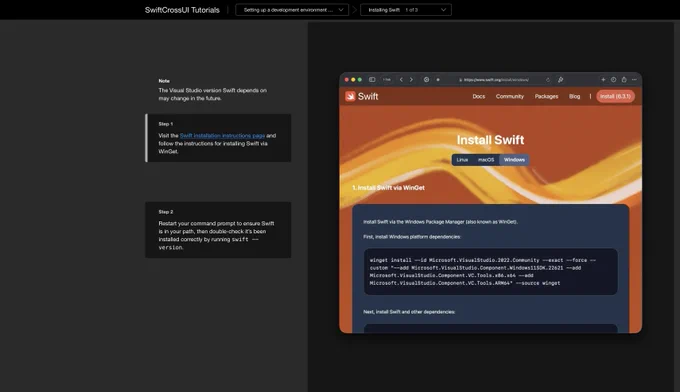Expand the 'Setting up a development environment' chapter dropdown
The image size is (680, 392).
[x=292, y=10]
